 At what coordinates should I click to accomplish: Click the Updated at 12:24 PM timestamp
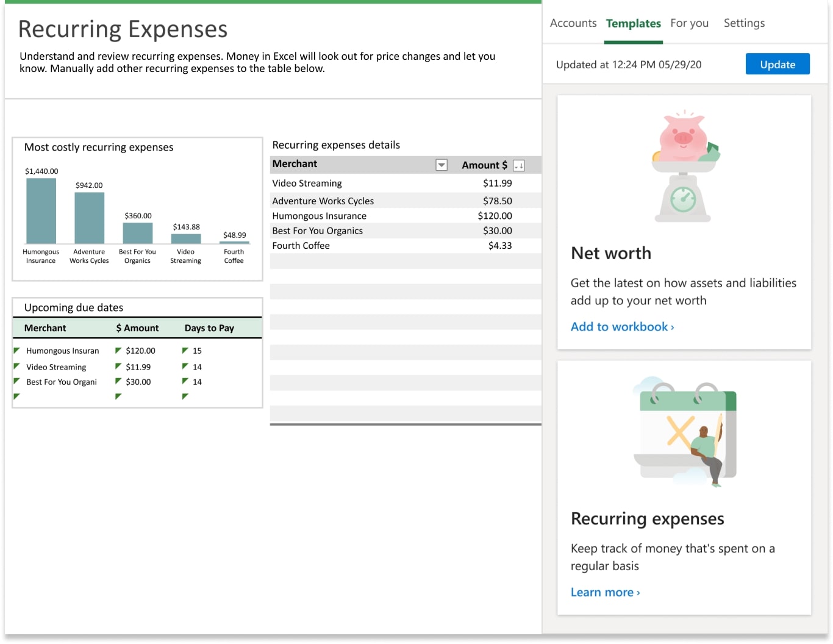click(x=629, y=65)
